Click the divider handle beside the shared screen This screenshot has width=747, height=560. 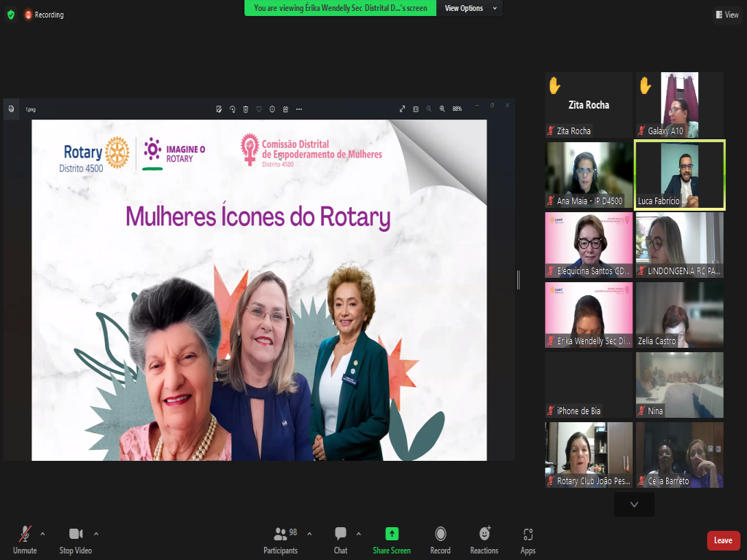coord(519,279)
